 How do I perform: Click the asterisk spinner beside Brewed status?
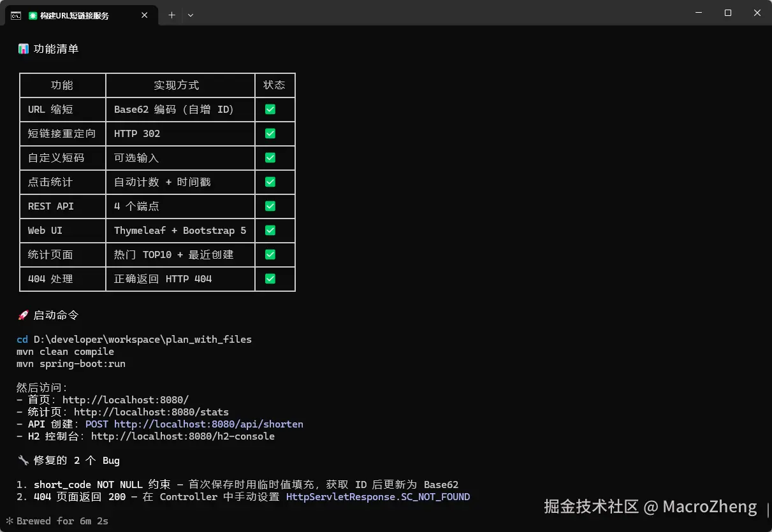10,521
